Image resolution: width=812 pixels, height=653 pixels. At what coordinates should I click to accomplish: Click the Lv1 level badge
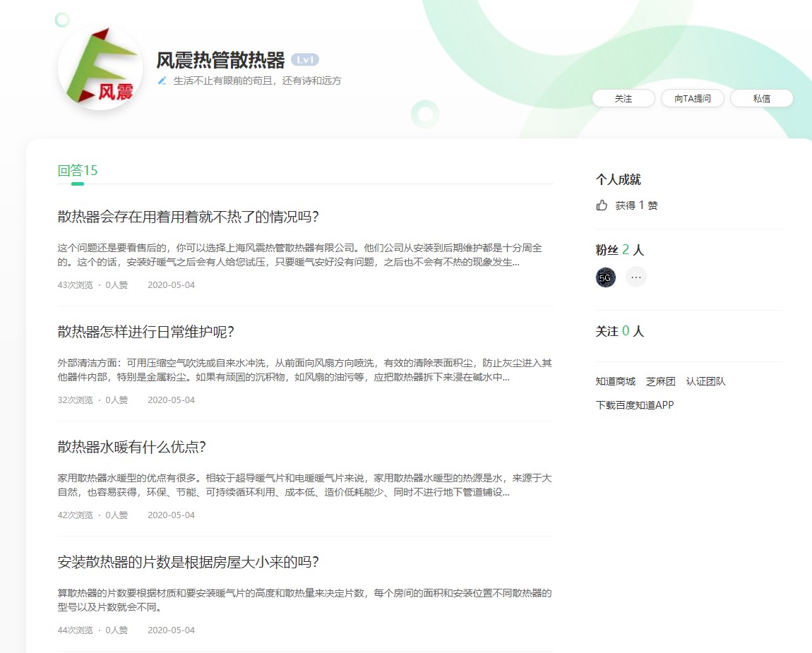tap(305, 60)
